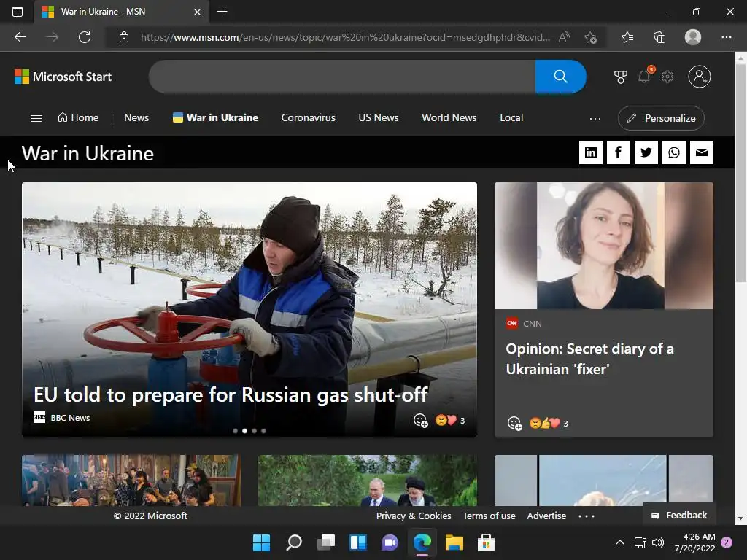Add this page to favorites

coord(591,37)
